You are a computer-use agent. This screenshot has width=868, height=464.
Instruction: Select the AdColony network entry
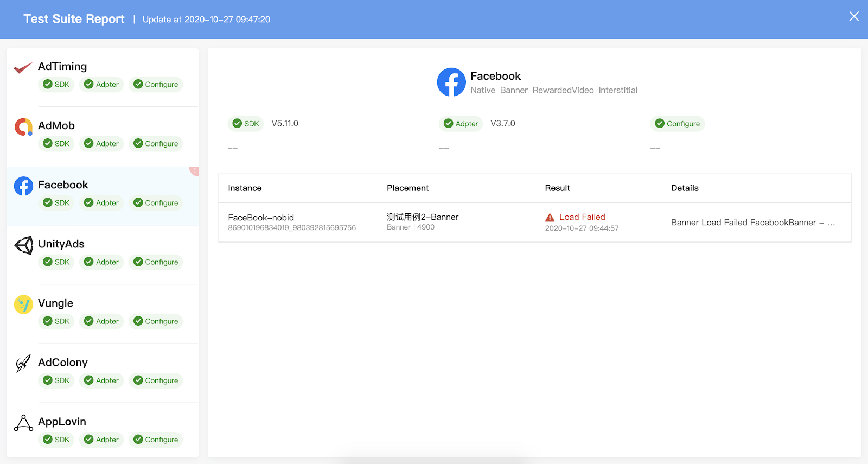tap(103, 373)
